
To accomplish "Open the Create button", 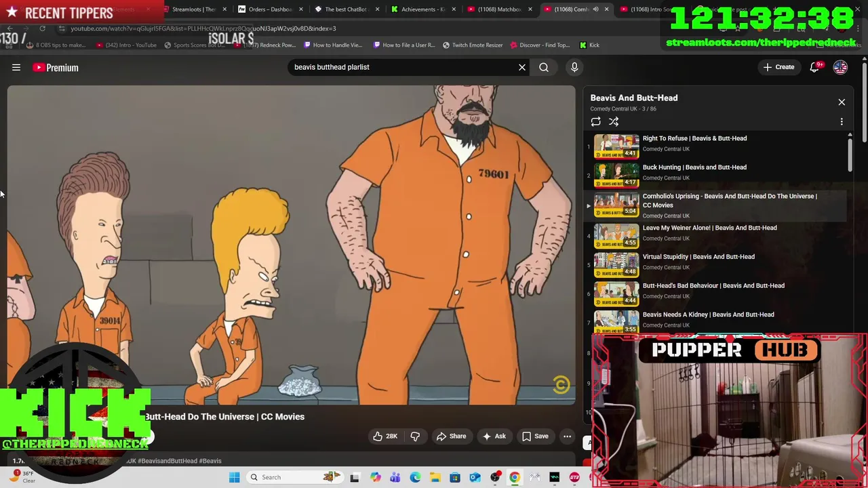I will (778, 67).
